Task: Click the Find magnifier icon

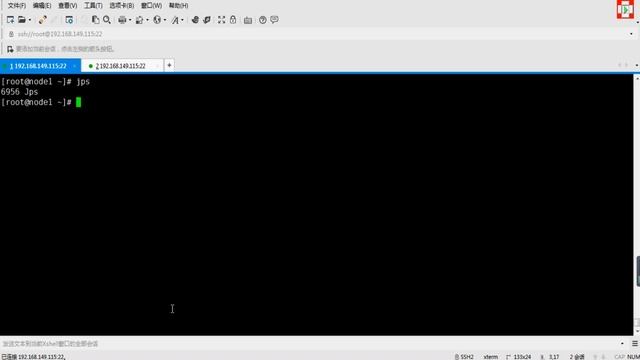Action: pos(107,20)
